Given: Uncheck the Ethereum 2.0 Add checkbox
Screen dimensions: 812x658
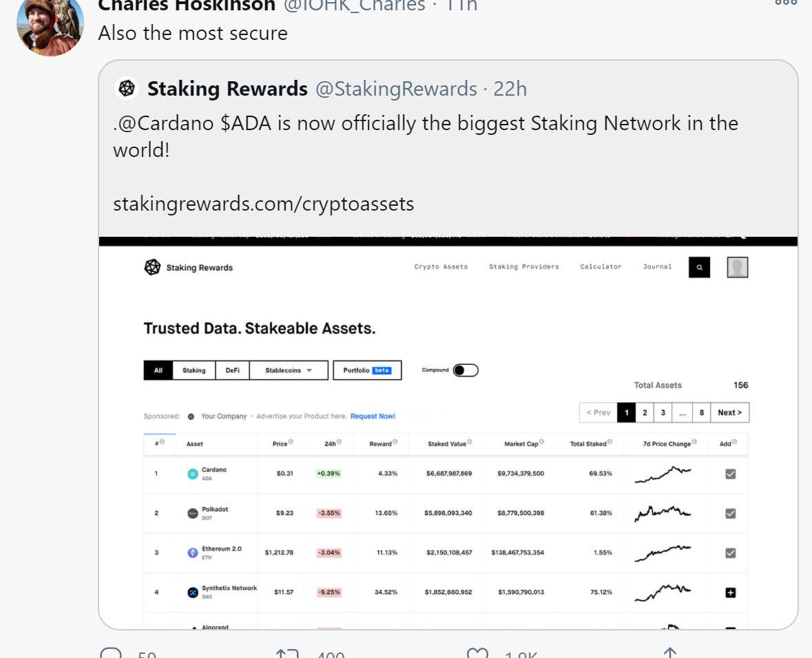Looking at the screenshot, I should coord(730,553).
